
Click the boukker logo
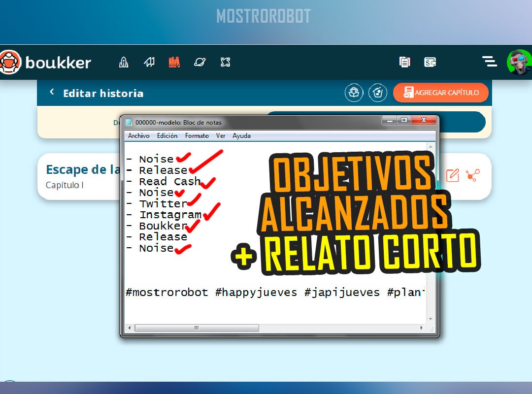45,62
